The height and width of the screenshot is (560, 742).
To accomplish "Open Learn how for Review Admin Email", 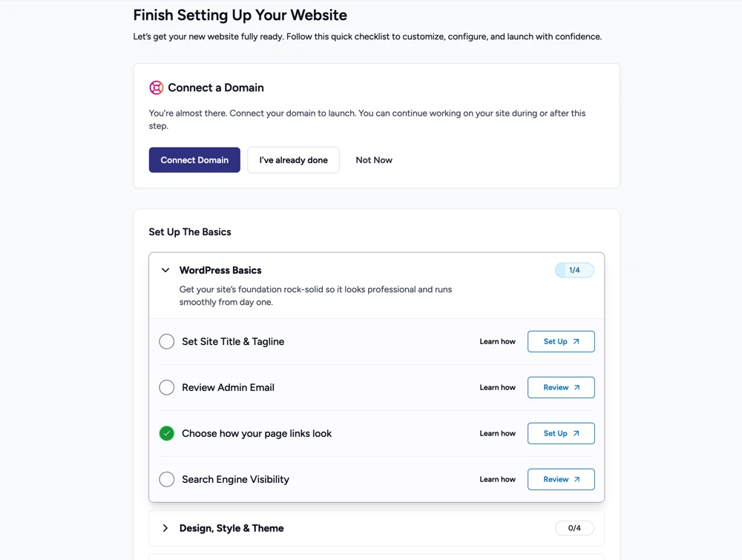I will coord(496,387).
